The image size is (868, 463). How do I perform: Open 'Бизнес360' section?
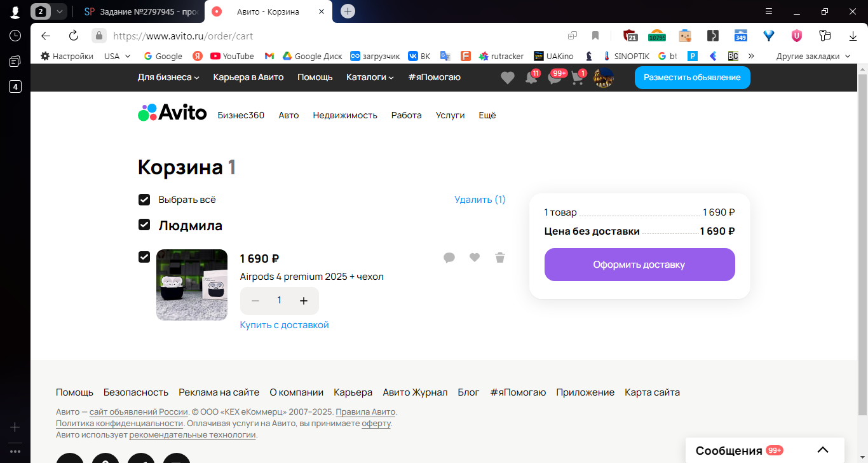[x=241, y=115]
